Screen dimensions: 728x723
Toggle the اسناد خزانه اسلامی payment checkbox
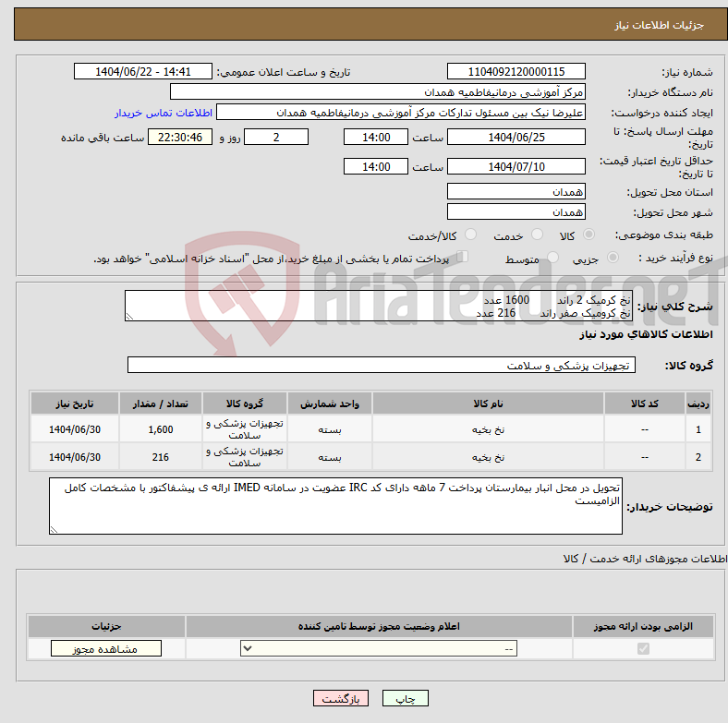pyautogui.click(x=462, y=256)
